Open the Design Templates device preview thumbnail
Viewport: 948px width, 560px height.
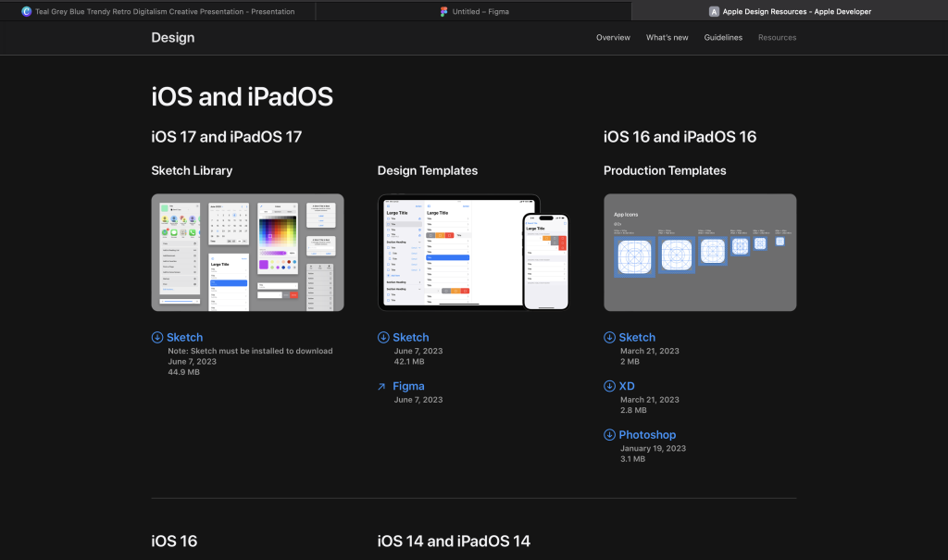(x=473, y=253)
